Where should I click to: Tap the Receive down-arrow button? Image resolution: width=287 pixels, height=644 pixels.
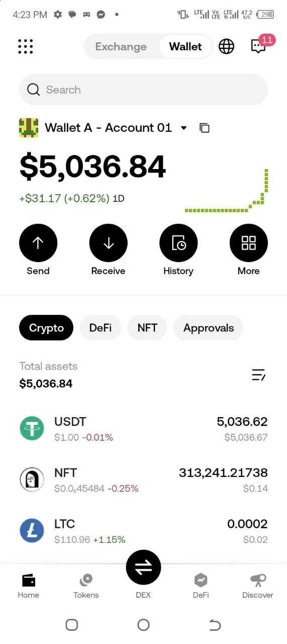click(x=109, y=243)
